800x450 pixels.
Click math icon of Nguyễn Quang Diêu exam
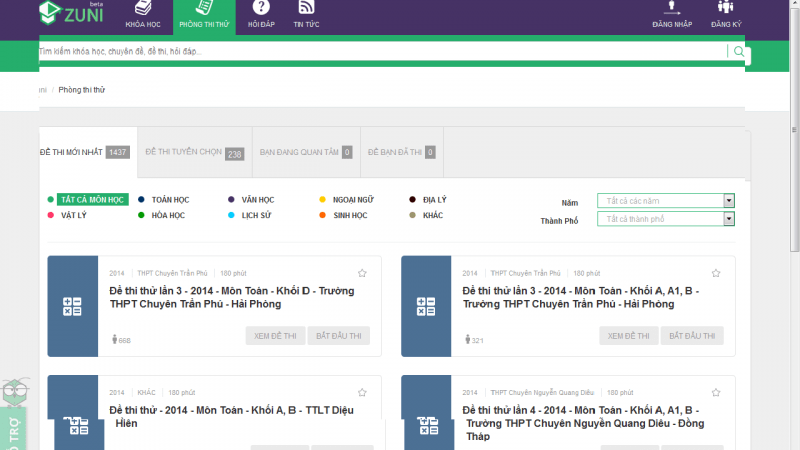[428, 426]
